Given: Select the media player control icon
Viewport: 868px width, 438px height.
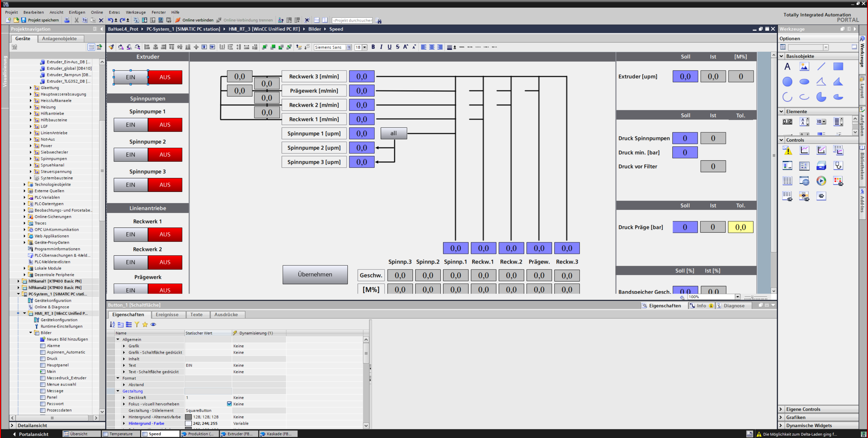Looking at the screenshot, I should pyautogui.click(x=821, y=181).
